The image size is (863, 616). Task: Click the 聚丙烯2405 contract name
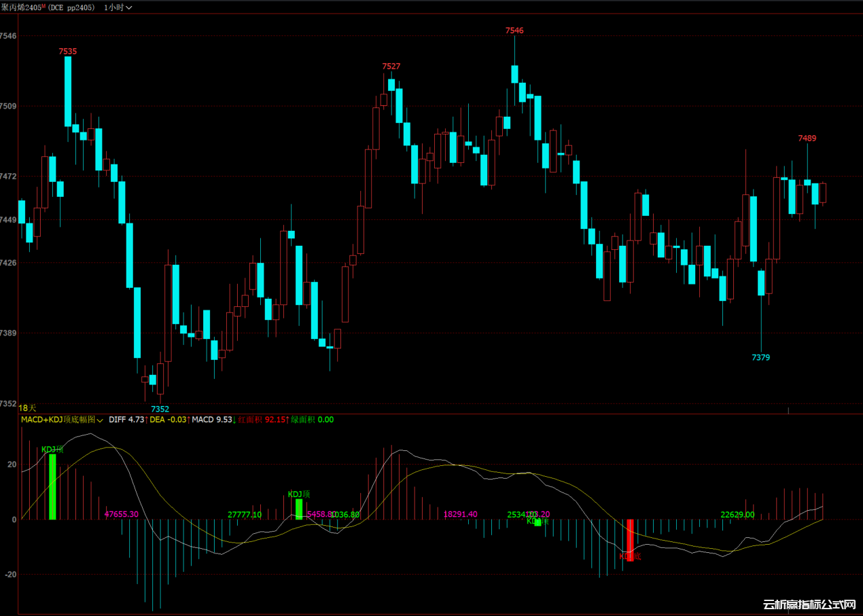(21, 7)
